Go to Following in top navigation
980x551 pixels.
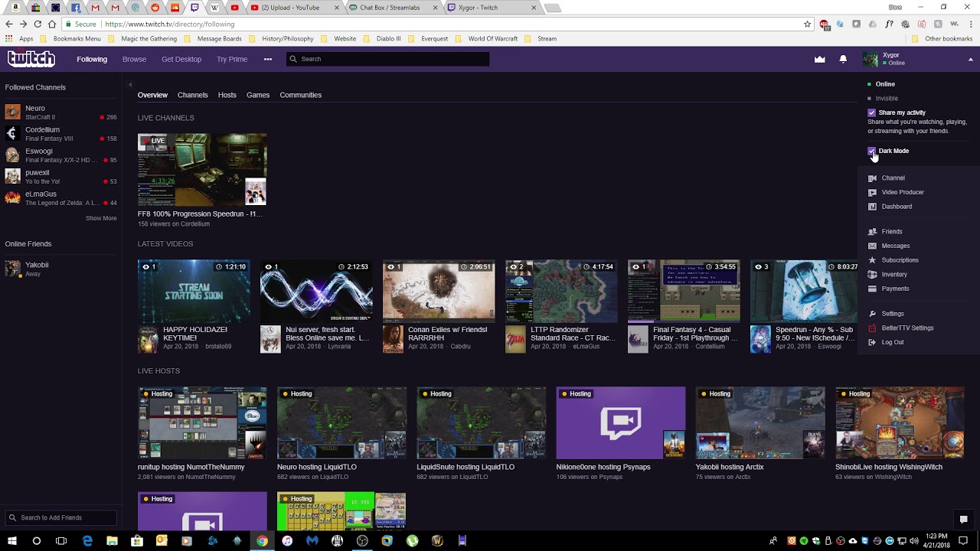click(92, 59)
